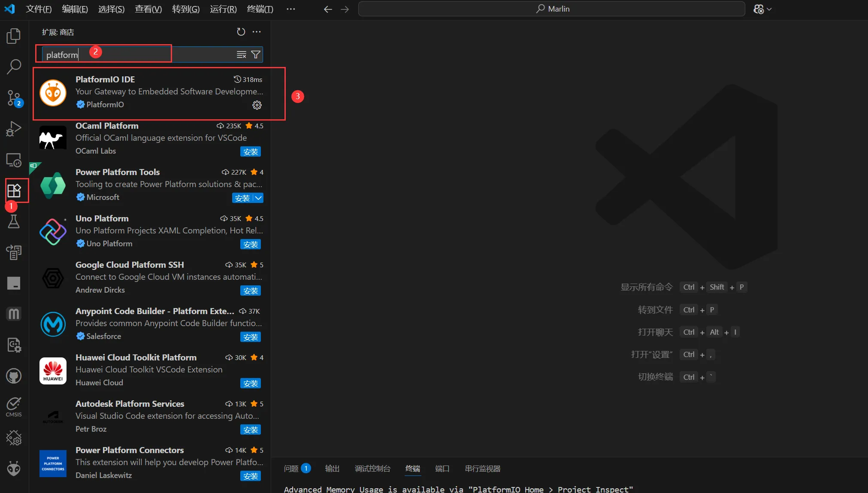The width and height of the screenshot is (868, 493).
Task: Click the PlatformIO IDE manage gear icon
Action: [257, 105]
